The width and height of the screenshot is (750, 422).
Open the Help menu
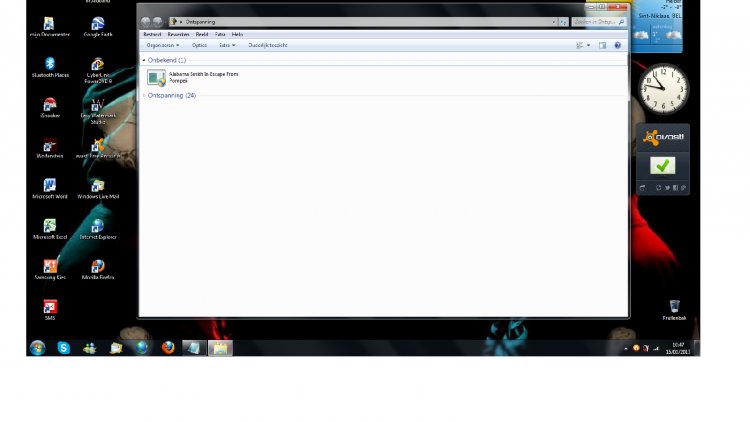coord(237,34)
